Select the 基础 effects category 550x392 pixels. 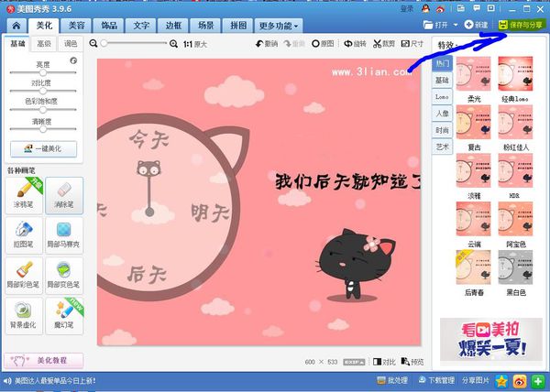[x=442, y=81]
